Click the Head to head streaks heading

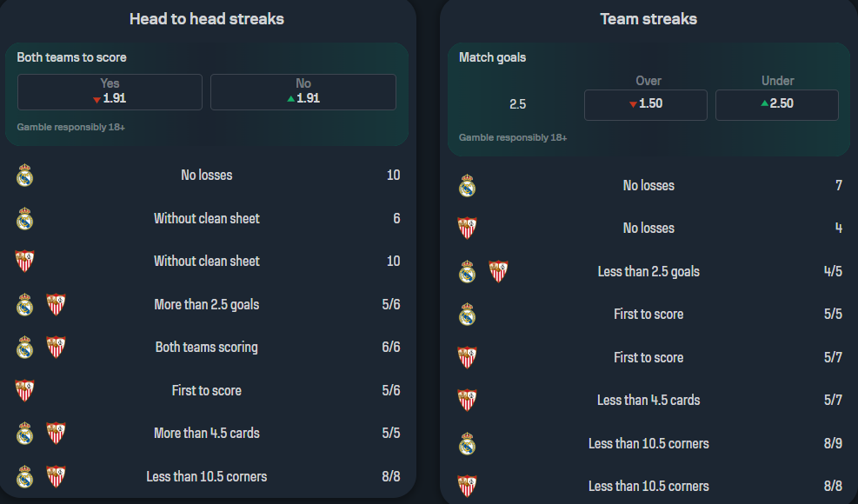[207, 19]
